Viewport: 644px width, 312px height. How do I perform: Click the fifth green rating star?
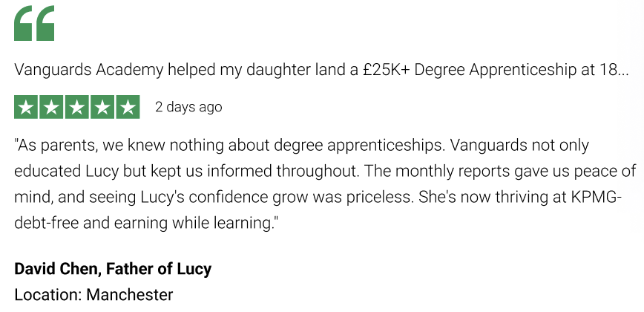tap(128, 107)
